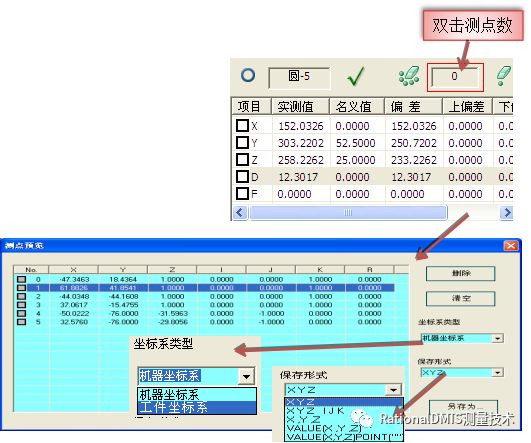
Task: Click the green checkmark accept icon
Action: pos(356,76)
